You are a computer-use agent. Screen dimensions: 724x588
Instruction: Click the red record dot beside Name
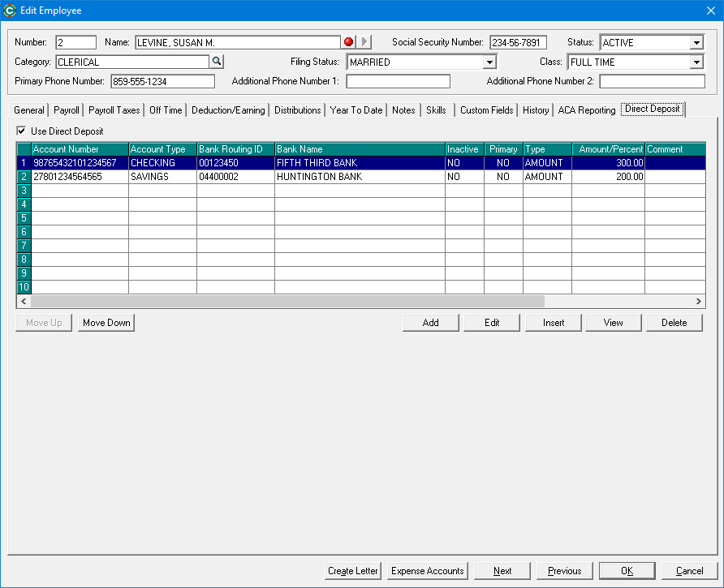pyautogui.click(x=349, y=42)
